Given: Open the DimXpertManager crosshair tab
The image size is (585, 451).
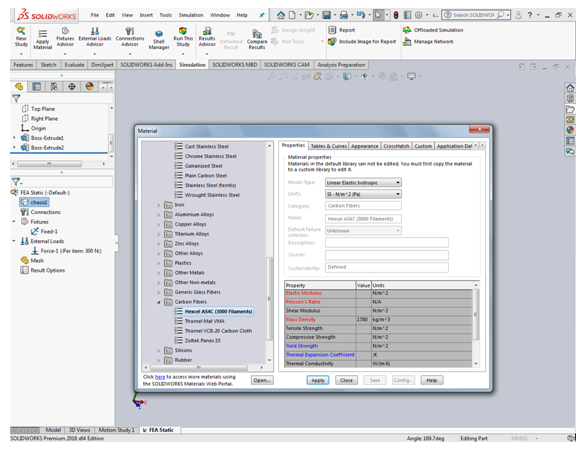Looking at the screenshot, I should [72, 87].
